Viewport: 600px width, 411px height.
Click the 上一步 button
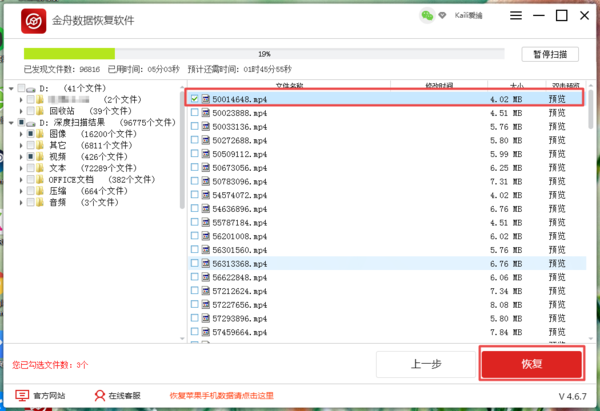(x=426, y=364)
